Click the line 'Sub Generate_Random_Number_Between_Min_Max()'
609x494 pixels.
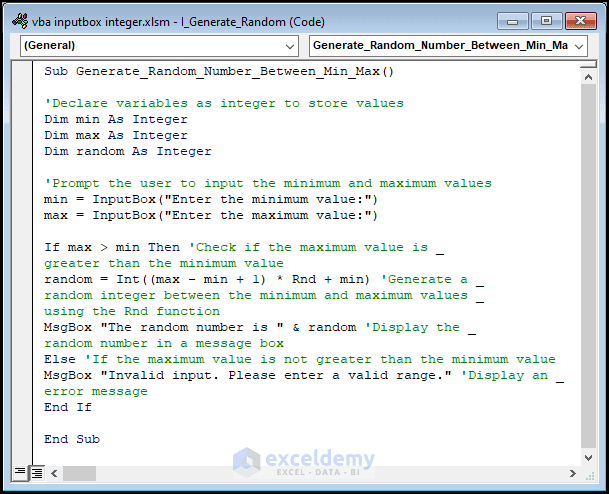tap(219, 71)
